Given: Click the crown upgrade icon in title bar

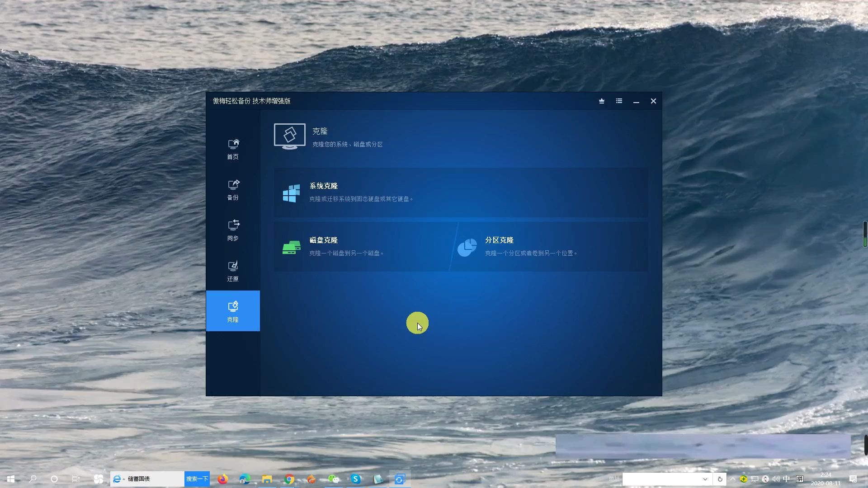Looking at the screenshot, I should (x=602, y=101).
